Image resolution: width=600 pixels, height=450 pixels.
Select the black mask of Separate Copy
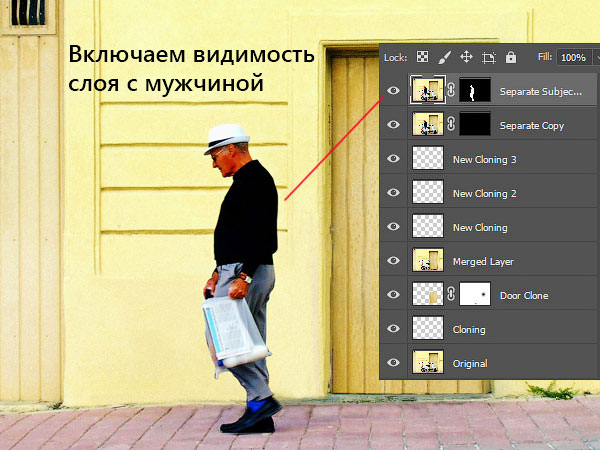point(475,124)
